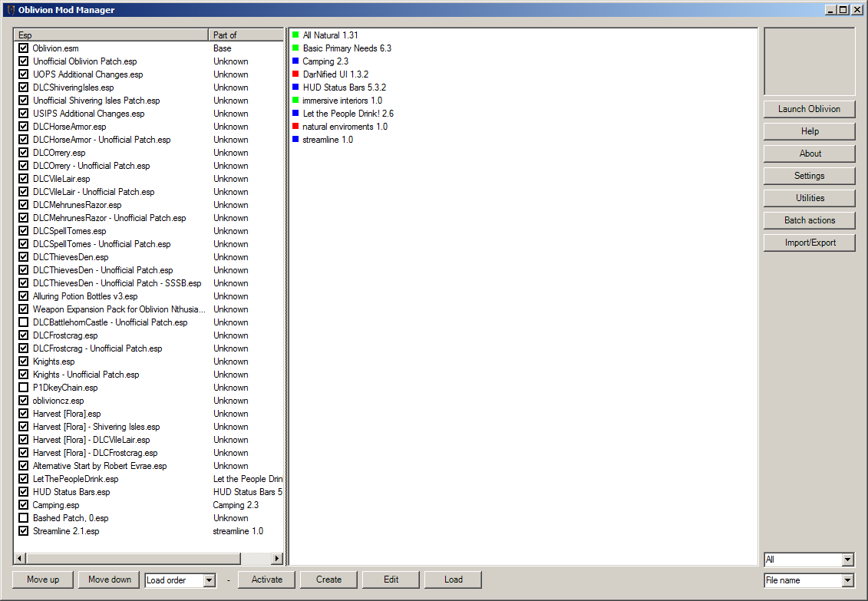Click the green square next to immersive interiors 1.0
This screenshot has height=601, width=868.
pos(295,100)
